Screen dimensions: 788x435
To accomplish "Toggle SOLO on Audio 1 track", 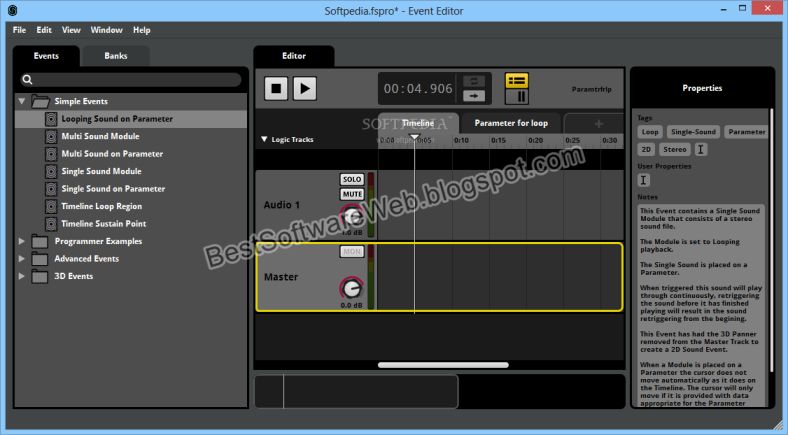I will [352, 179].
